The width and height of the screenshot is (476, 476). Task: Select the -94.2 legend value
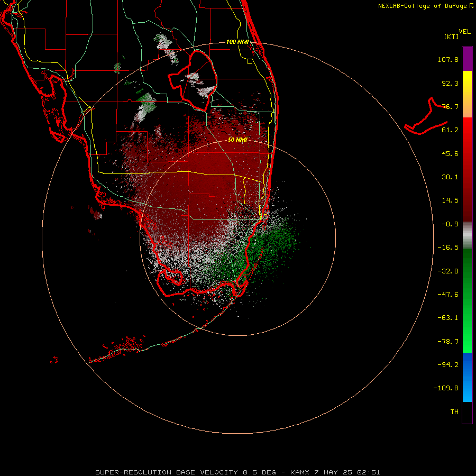pos(448,364)
